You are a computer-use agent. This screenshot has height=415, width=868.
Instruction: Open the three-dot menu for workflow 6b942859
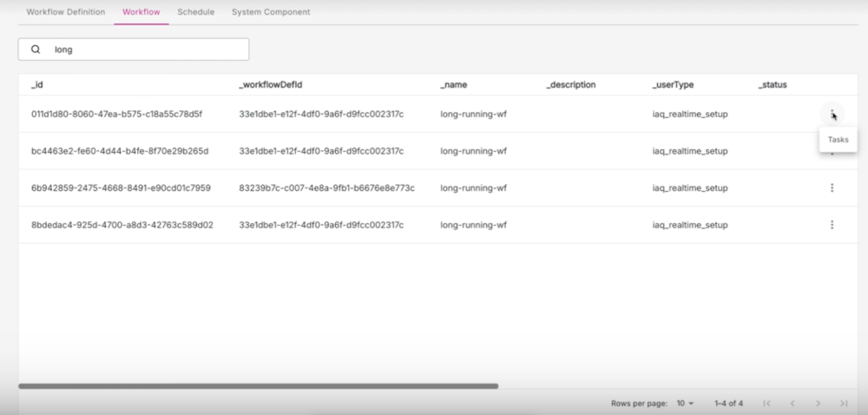[832, 188]
